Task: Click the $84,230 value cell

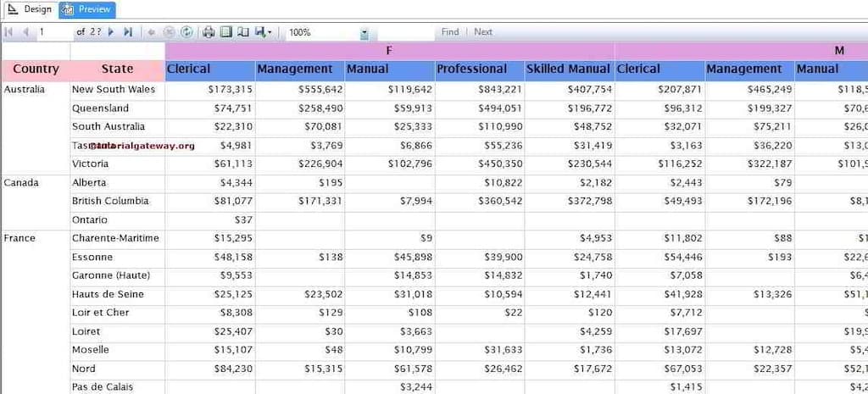Action: tap(210, 369)
